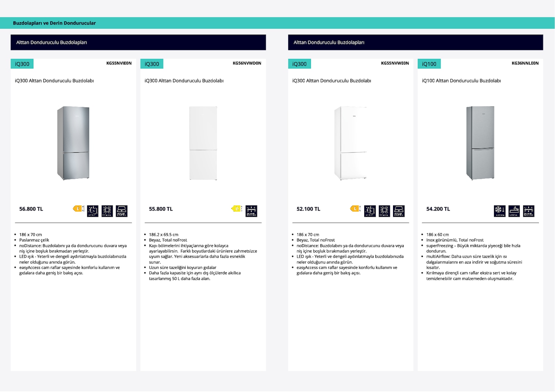The width and height of the screenshot is (555, 392).
Task: Click the '186 x 70 cm' bullet under KG55NVWE0N
Action: point(308,235)
